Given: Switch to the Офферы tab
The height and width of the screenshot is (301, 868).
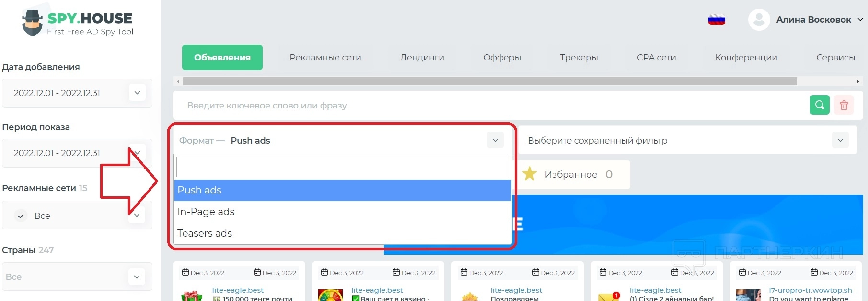Looking at the screenshot, I should 502,57.
